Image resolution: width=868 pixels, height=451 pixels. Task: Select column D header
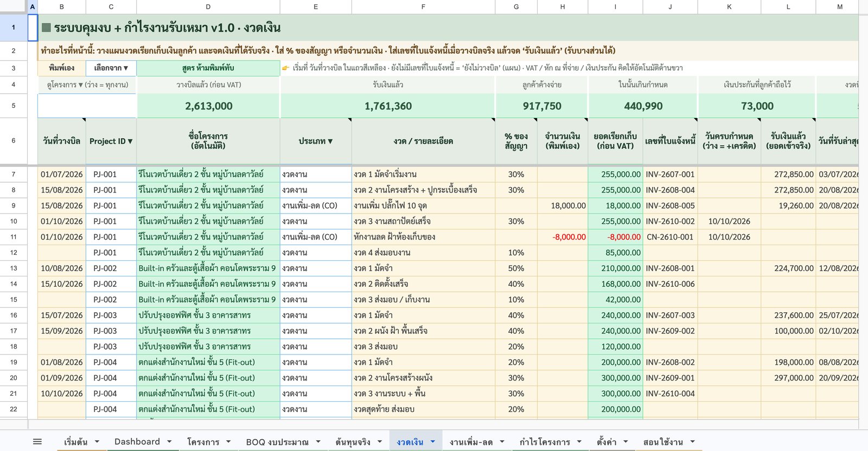(x=208, y=7)
